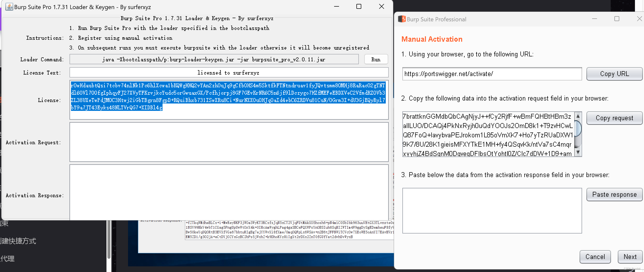The height and width of the screenshot is (272, 644).
Task: Maximize the Keygen window
Action: [359, 7]
